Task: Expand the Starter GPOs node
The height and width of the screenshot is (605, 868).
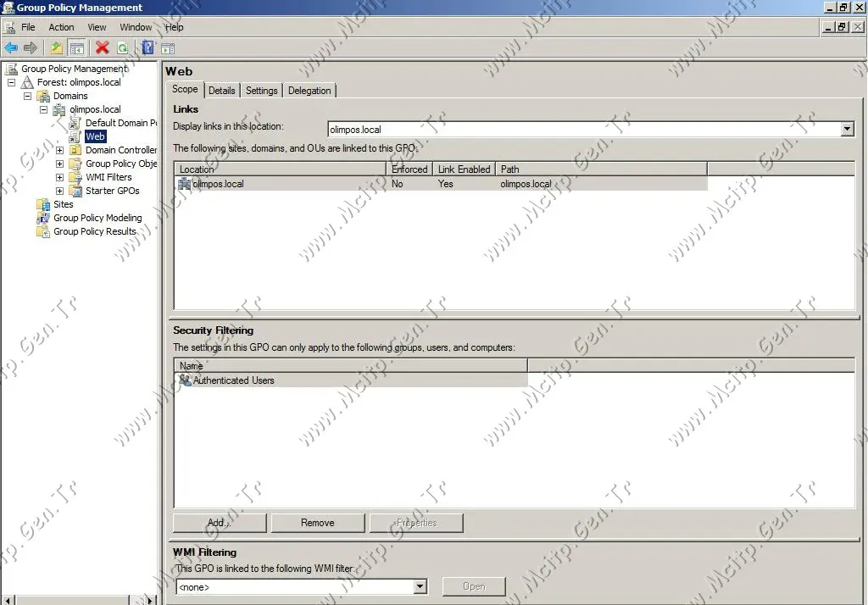Action: point(60,191)
